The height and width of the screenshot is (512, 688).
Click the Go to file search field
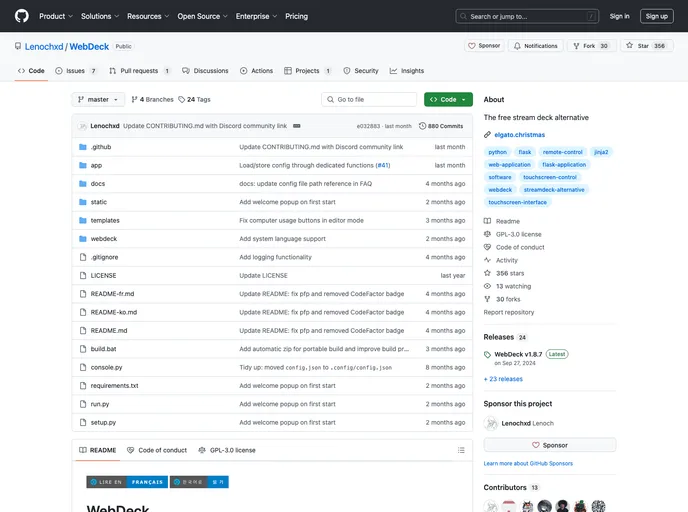click(369, 100)
